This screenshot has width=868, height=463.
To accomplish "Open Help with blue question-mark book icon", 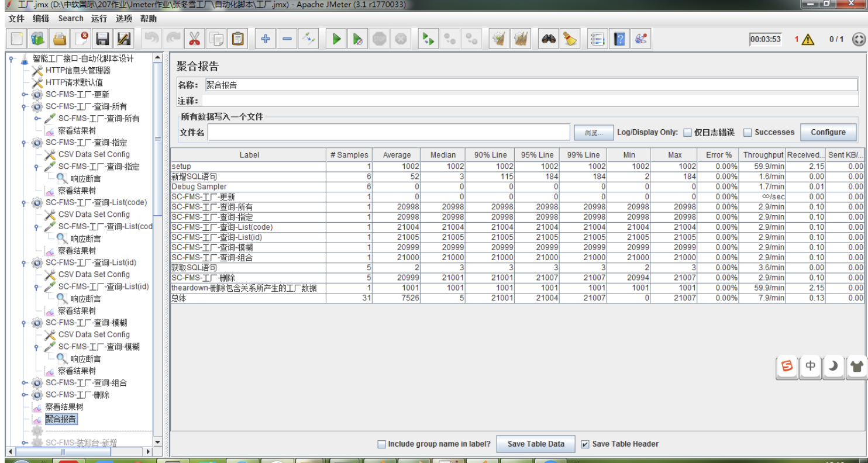I will [619, 39].
